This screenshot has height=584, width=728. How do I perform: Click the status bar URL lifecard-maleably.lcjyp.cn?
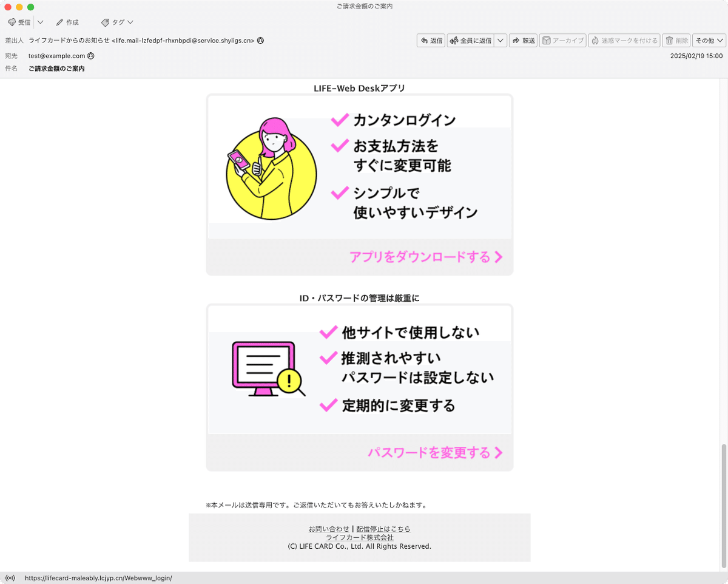click(98, 578)
